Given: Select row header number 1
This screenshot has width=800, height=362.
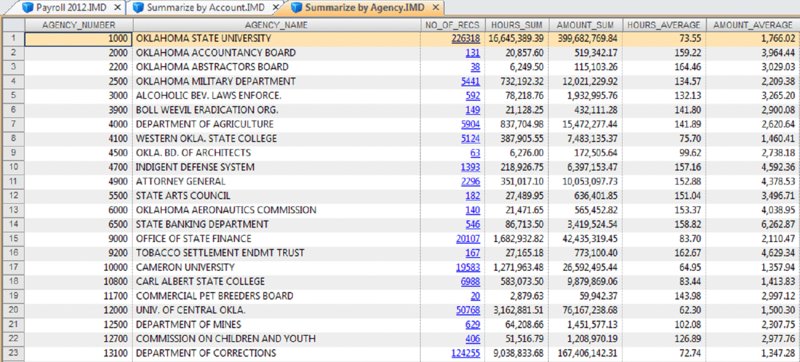Looking at the screenshot, I should pyautogui.click(x=13, y=39).
